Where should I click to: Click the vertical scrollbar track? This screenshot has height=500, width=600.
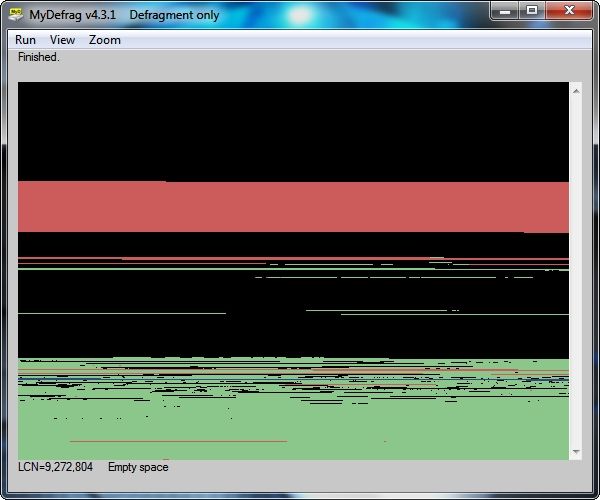pyautogui.click(x=576, y=271)
